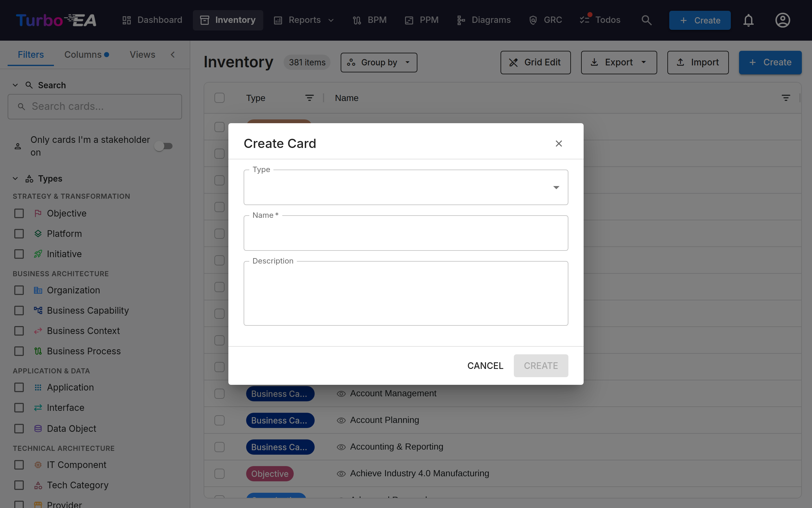The image size is (812, 508).
Task: Go to Dashboard in navigation
Action: (x=152, y=20)
